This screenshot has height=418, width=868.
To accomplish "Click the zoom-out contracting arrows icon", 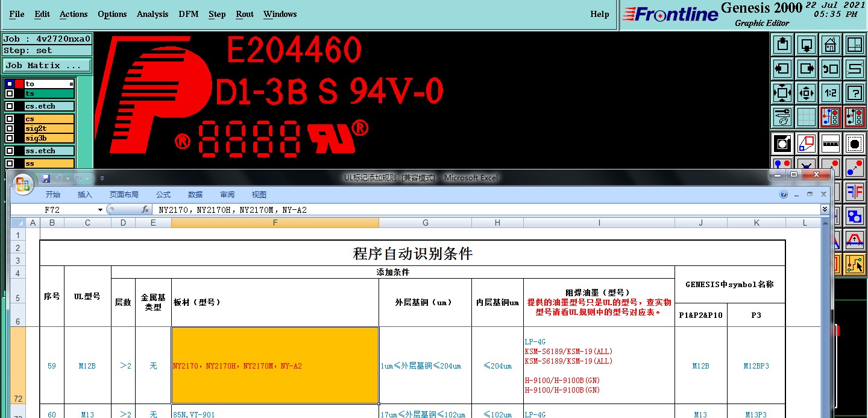I will (x=806, y=92).
